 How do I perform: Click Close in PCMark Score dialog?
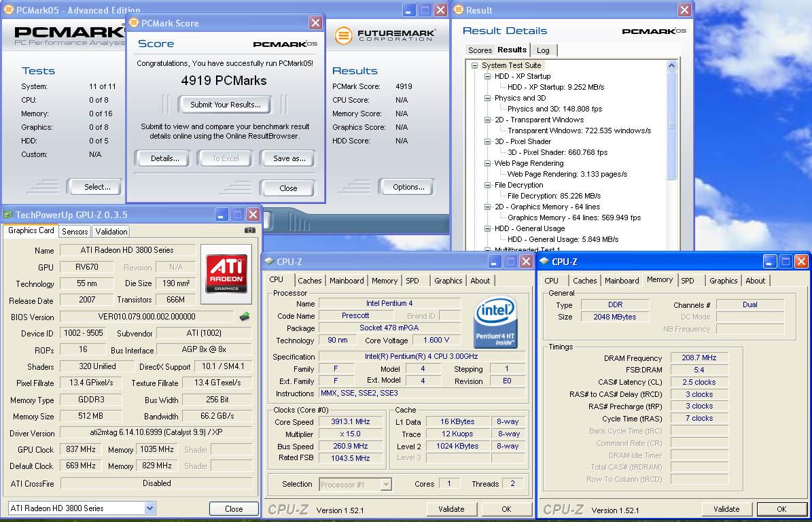[288, 188]
